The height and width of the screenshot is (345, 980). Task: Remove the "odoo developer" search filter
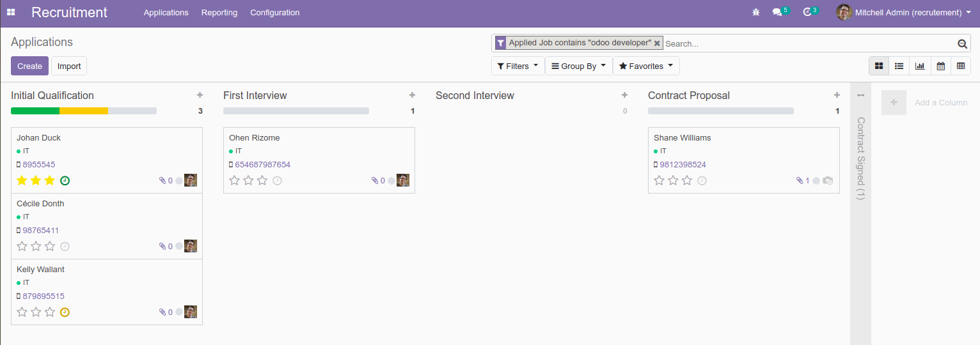(657, 43)
